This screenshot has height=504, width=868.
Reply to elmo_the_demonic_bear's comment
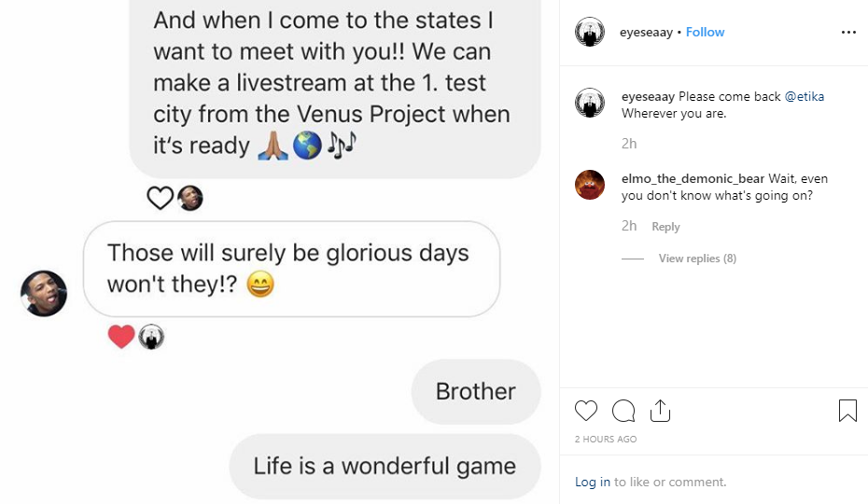click(665, 227)
